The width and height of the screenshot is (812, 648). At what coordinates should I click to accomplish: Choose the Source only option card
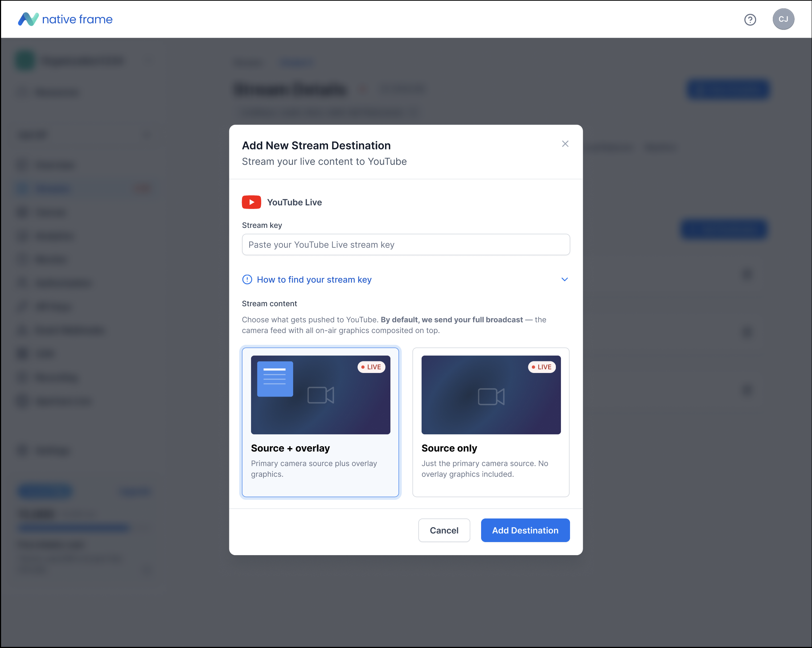coord(491,422)
